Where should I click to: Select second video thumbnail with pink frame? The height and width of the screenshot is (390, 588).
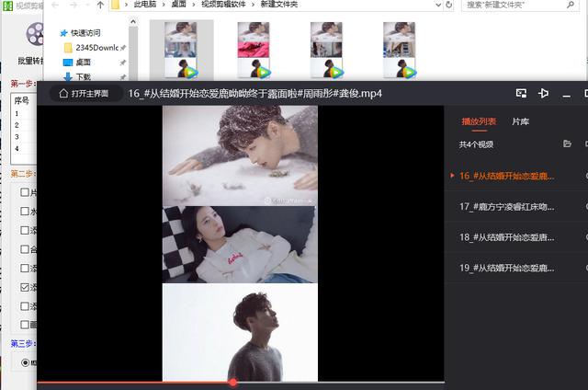click(x=254, y=50)
